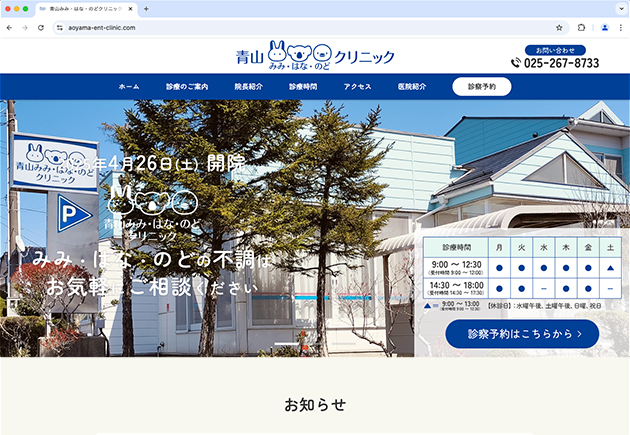This screenshot has height=435, width=630.
Task: Select ホーム in the navigation bar
Action: click(x=129, y=87)
